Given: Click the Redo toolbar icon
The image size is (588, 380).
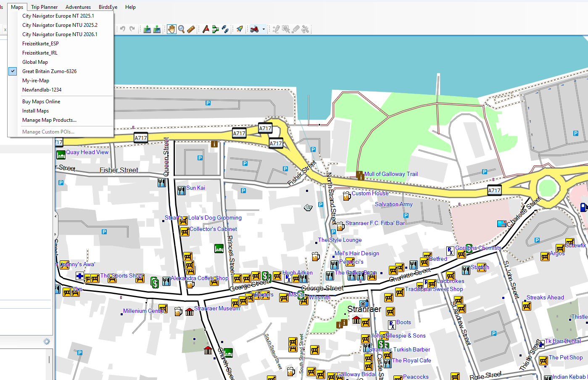Looking at the screenshot, I should click(132, 29).
